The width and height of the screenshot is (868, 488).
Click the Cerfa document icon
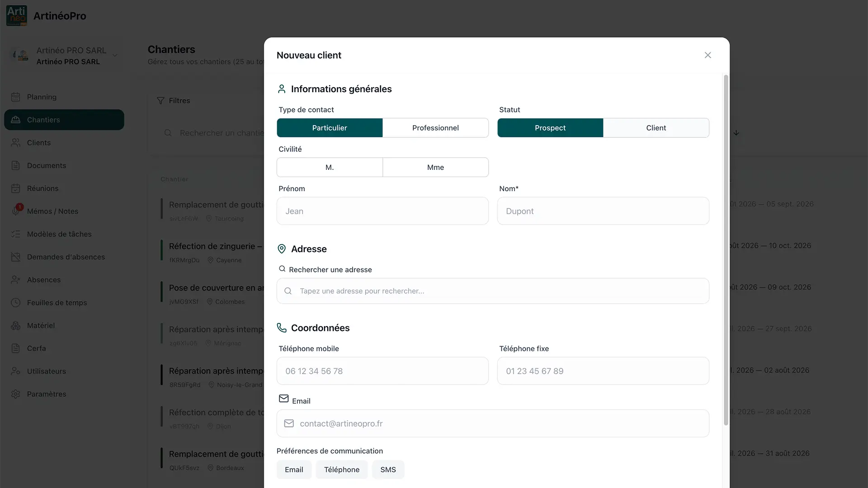click(x=16, y=348)
